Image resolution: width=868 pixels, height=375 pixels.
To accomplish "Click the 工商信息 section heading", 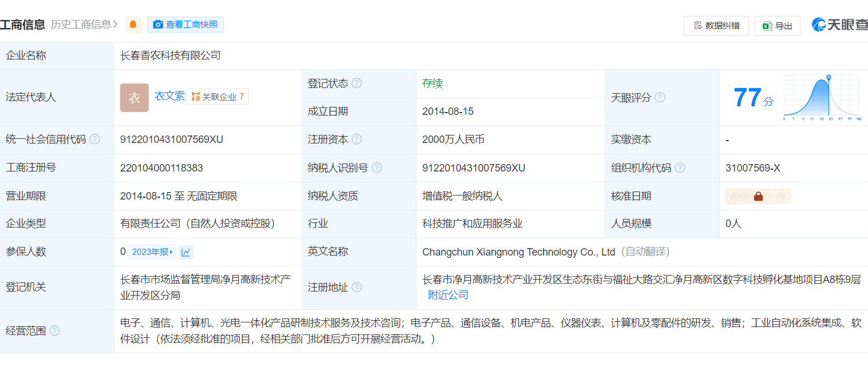I will coord(22,25).
